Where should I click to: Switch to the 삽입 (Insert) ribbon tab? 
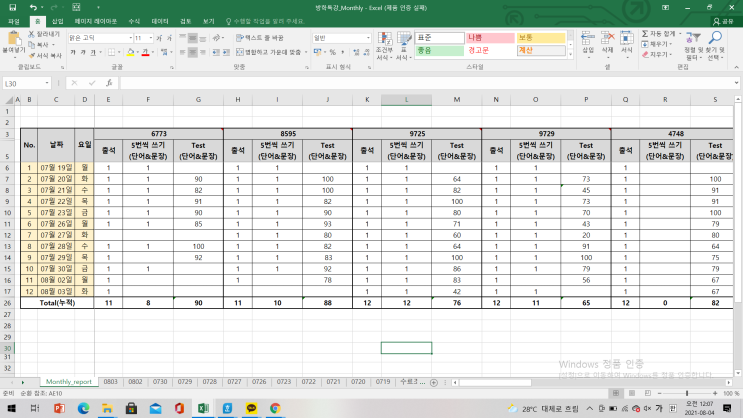[57, 21]
